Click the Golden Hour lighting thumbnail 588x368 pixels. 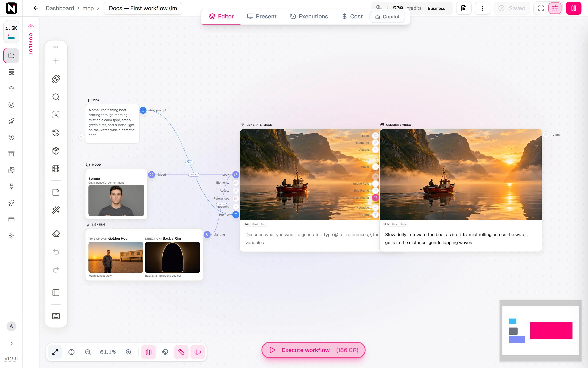click(116, 257)
